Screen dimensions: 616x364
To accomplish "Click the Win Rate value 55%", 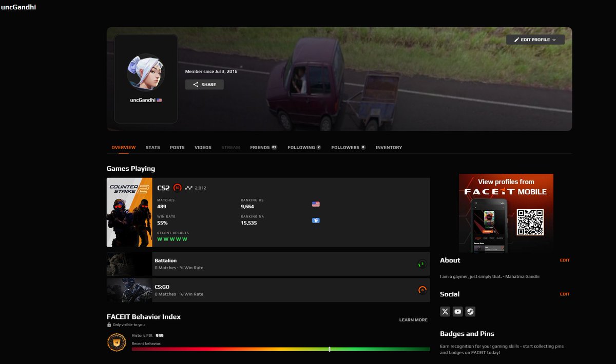I will (162, 223).
